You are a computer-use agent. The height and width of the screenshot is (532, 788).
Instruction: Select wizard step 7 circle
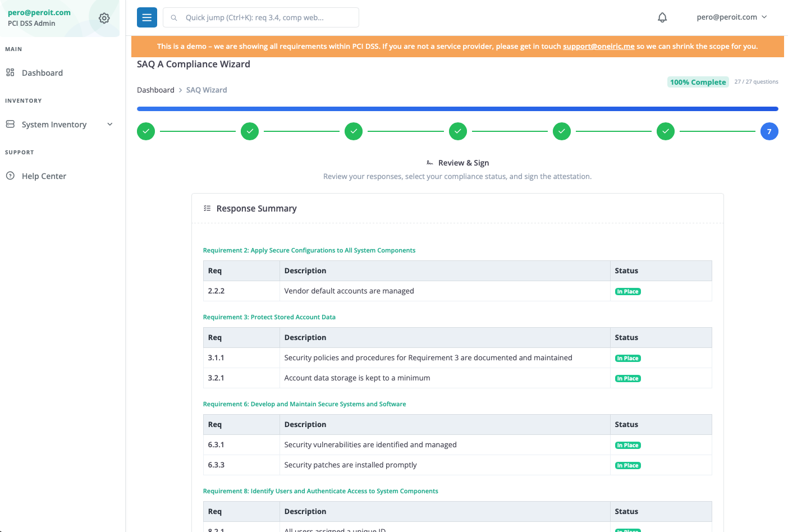[769, 131]
